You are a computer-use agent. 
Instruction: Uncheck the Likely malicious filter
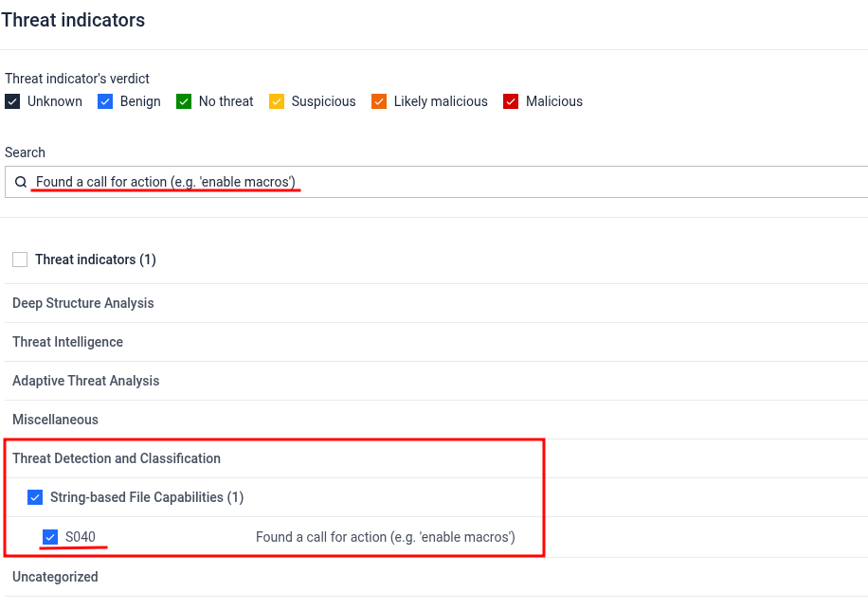[x=379, y=101]
